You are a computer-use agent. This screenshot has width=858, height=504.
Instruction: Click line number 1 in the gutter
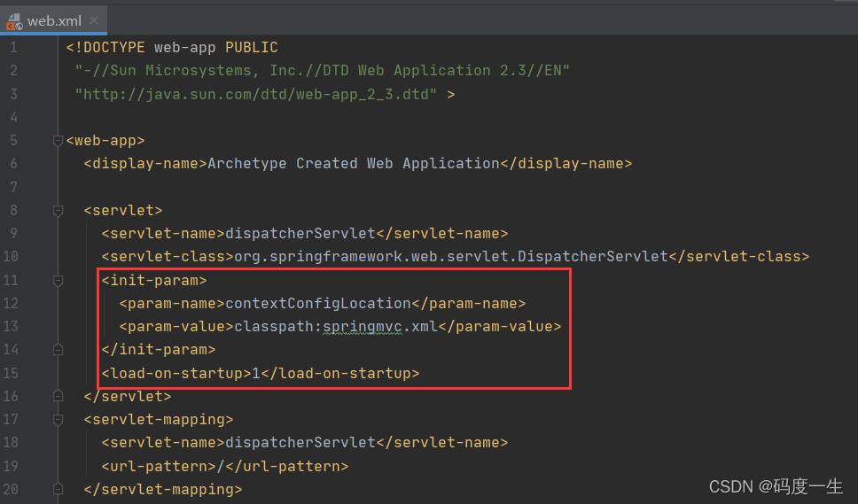(x=13, y=48)
